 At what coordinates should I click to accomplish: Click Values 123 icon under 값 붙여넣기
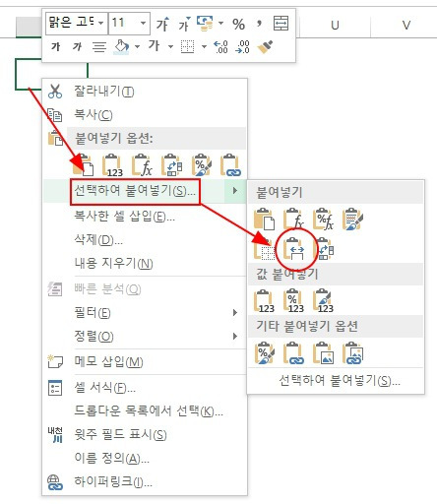[265, 300]
